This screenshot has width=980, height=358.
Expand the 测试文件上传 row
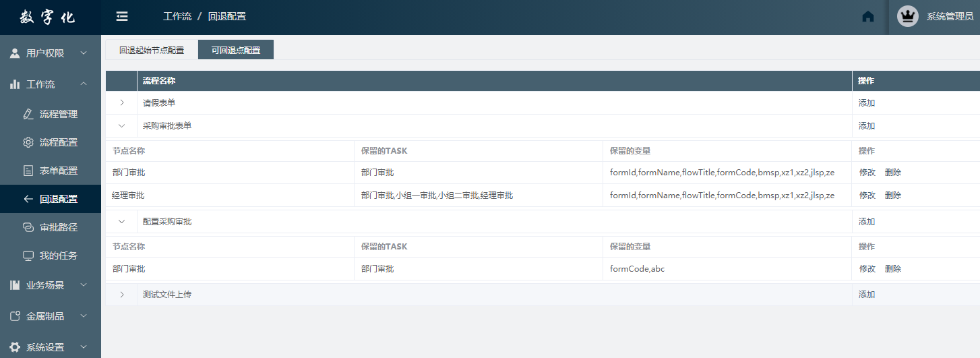coord(122,295)
